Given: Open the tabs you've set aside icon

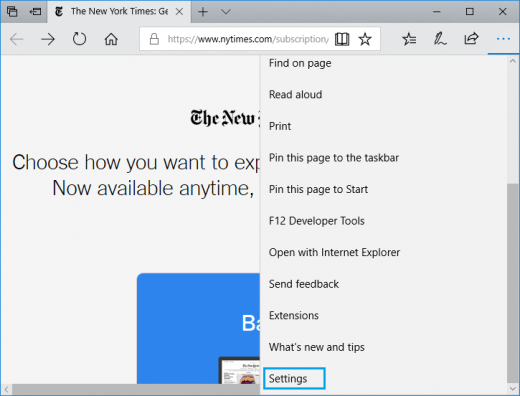Looking at the screenshot, I should point(12,12).
